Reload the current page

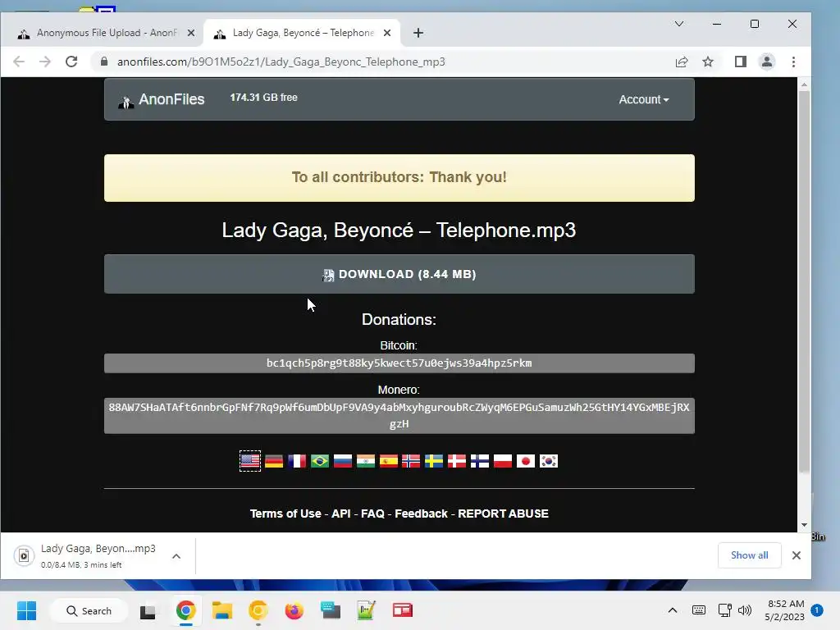pyautogui.click(x=71, y=62)
